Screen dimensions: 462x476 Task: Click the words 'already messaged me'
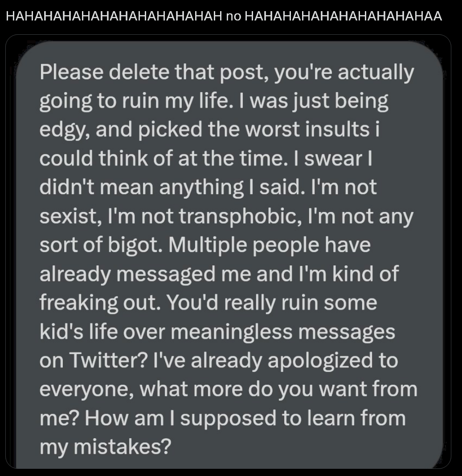tap(145, 274)
